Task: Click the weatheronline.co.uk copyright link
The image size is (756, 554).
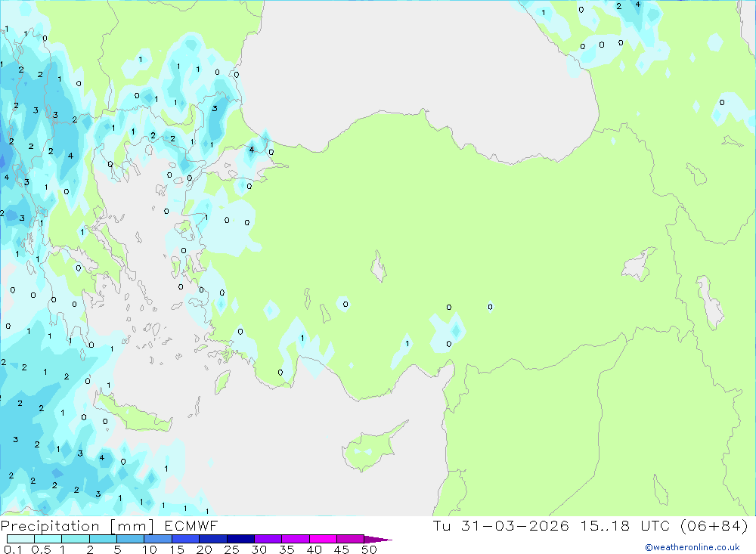Action: point(692,547)
